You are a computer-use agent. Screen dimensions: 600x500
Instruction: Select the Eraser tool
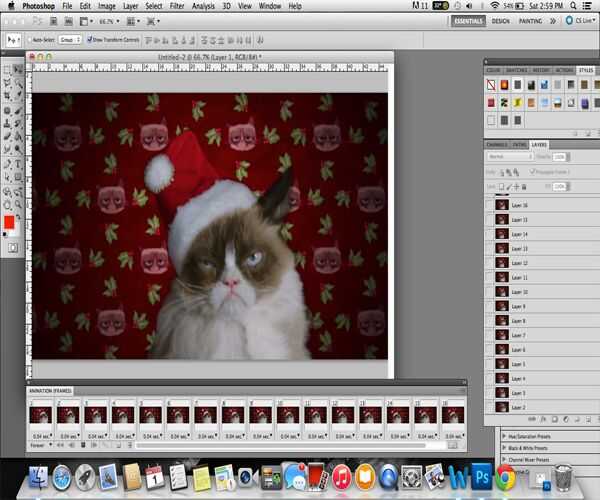pyautogui.click(x=7, y=136)
